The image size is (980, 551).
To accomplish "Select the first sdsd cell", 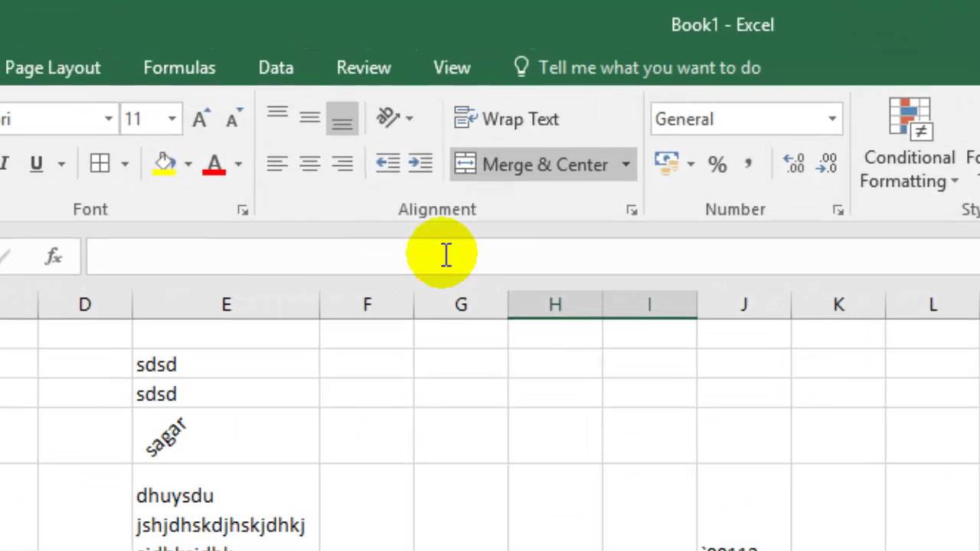I will pyautogui.click(x=226, y=364).
